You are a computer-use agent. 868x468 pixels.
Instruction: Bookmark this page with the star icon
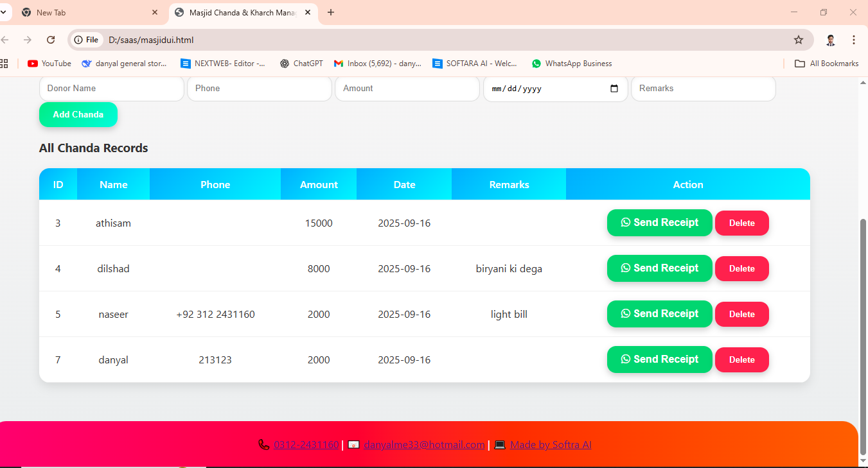[x=799, y=40]
